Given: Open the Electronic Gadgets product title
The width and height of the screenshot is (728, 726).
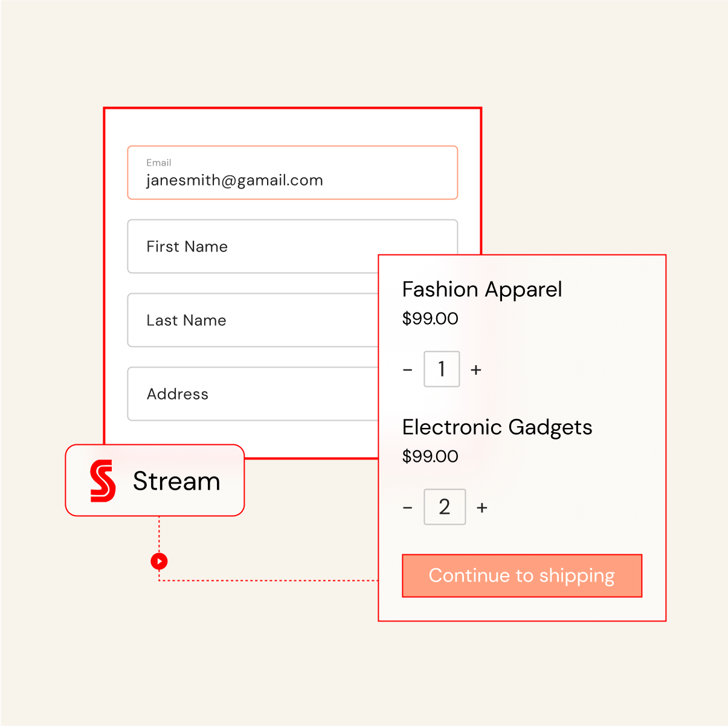Looking at the screenshot, I should click(x=497, y=427).
